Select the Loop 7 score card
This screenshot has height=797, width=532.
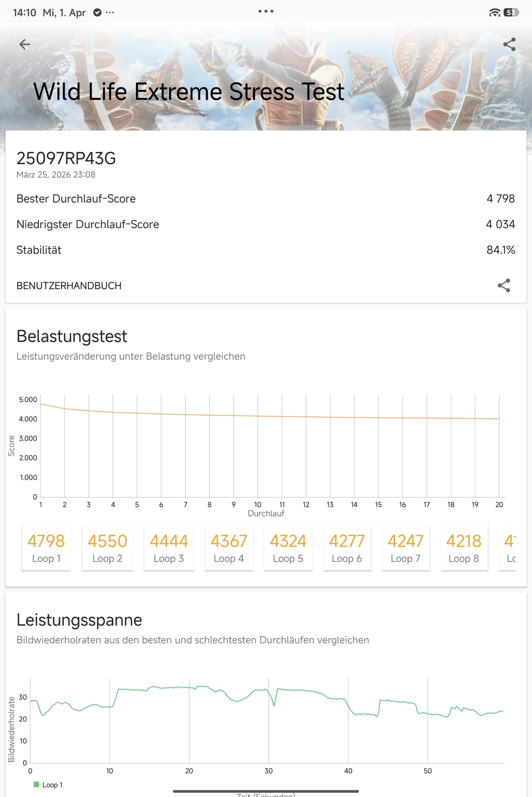tap(405, 547)
